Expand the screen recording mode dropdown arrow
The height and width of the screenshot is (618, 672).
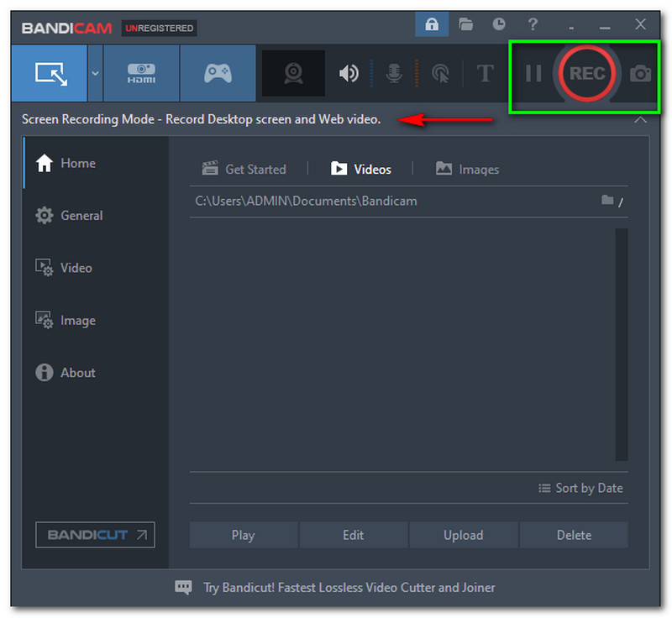coord(95,73)
